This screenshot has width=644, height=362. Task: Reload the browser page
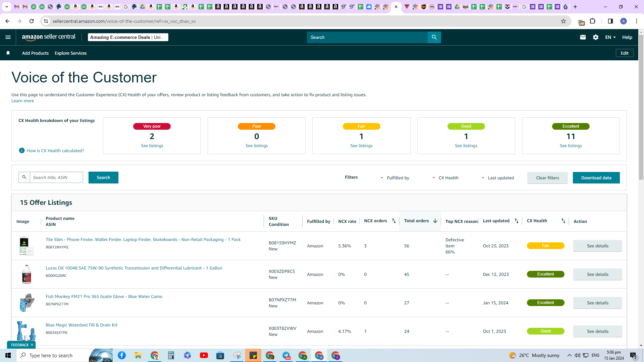32,21
